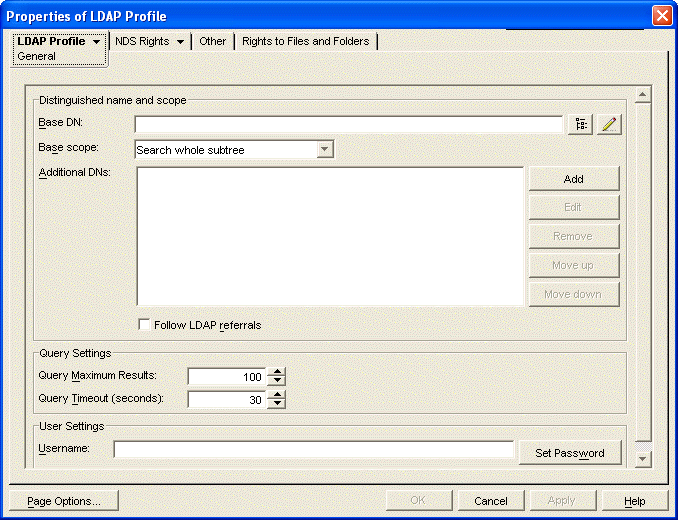The height and width of the screenshot is (520, 678).
Task: Increase Query Maximum Results value
Action: click(276, 372)
